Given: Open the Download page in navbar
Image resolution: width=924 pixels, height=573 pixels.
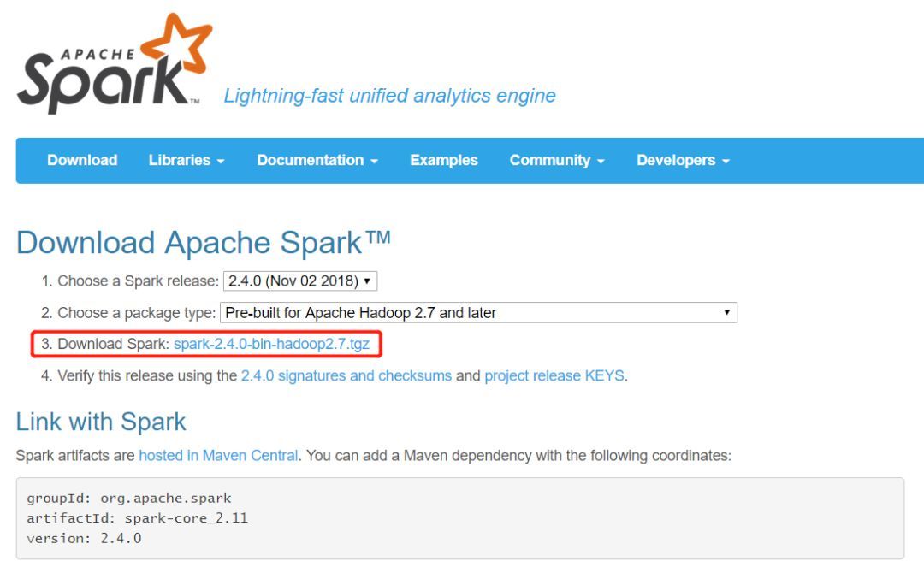Looking at the screenshot, I should click(82, 160).
